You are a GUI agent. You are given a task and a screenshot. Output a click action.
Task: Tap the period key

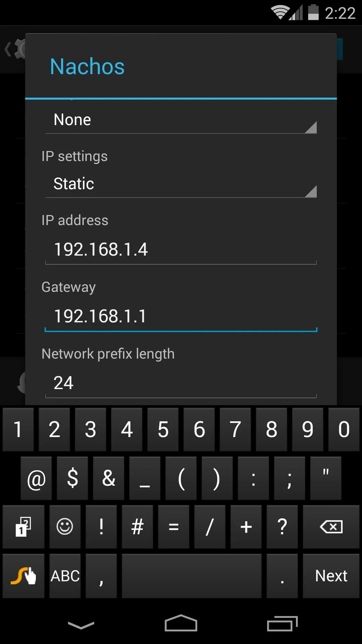[282, 576]
